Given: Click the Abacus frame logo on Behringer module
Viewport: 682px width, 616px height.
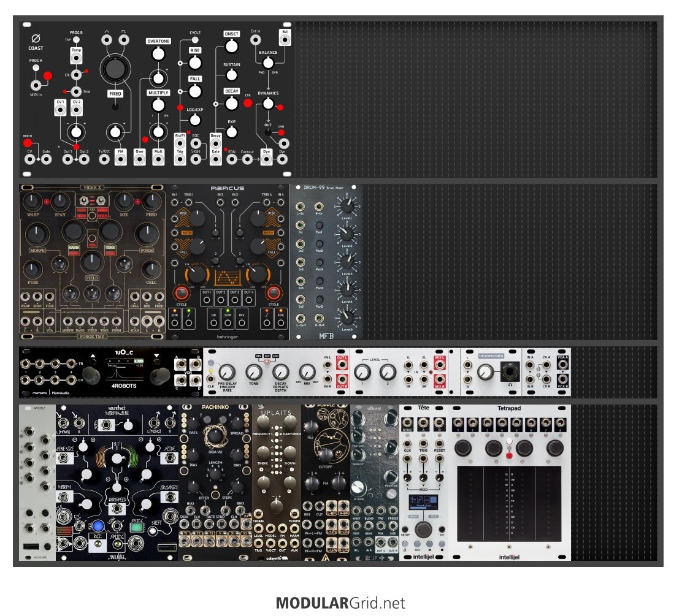Looking at the screenshot, I should [x=228, y=279].
